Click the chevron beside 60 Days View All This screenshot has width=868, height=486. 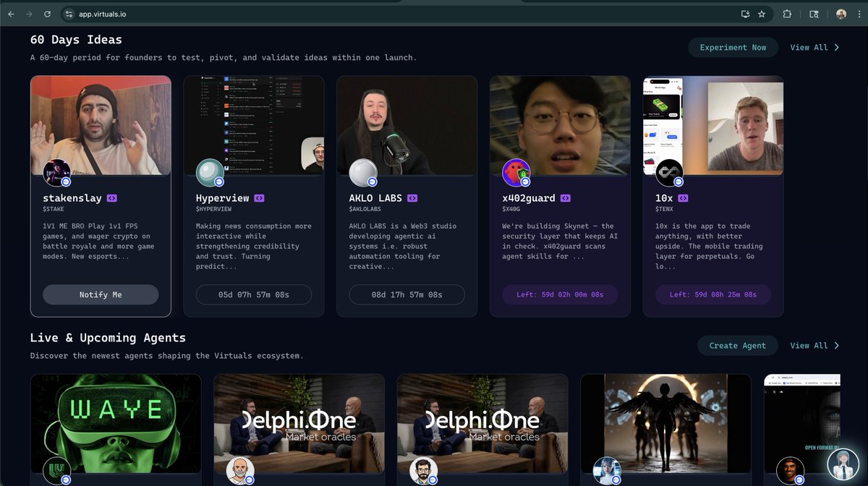[x=837, y=48]
